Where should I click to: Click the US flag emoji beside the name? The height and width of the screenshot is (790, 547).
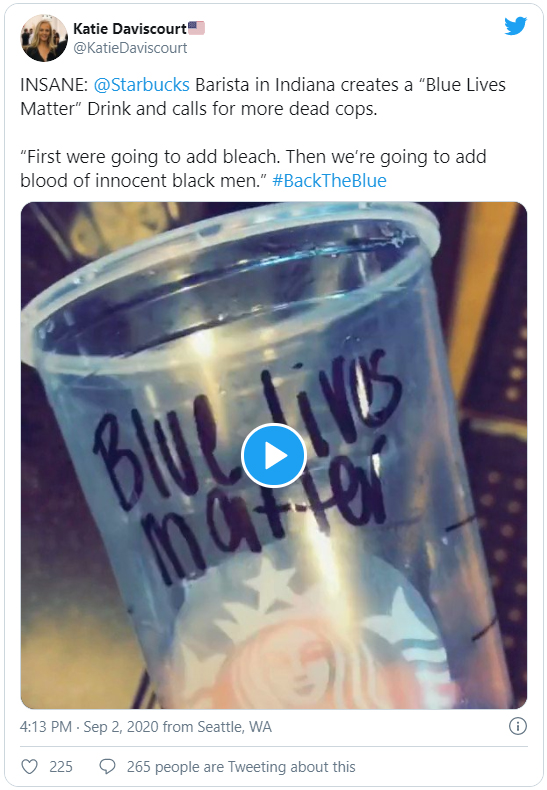click(196, 28)
